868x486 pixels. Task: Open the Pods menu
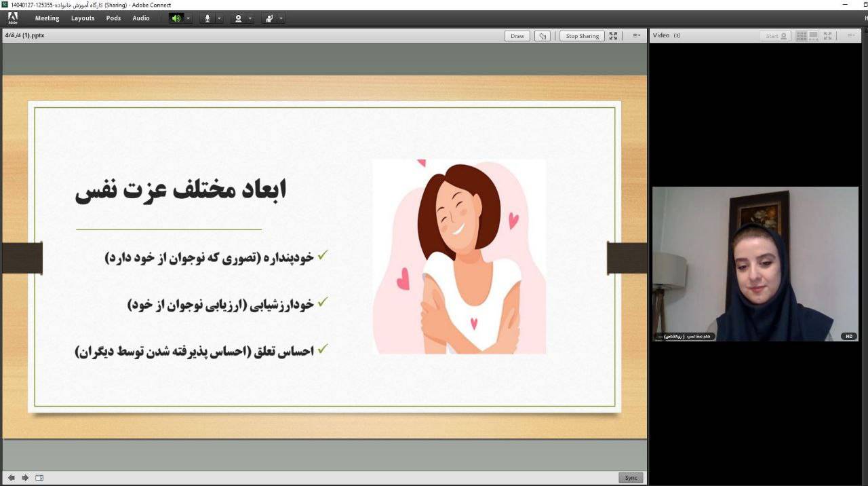click(113, 18)
